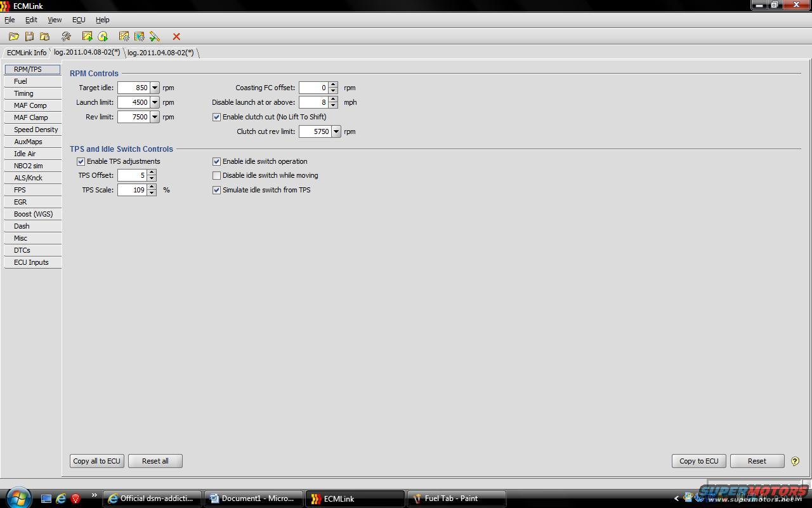Open the wrench and screwdriver tools icon

point(66,37)
